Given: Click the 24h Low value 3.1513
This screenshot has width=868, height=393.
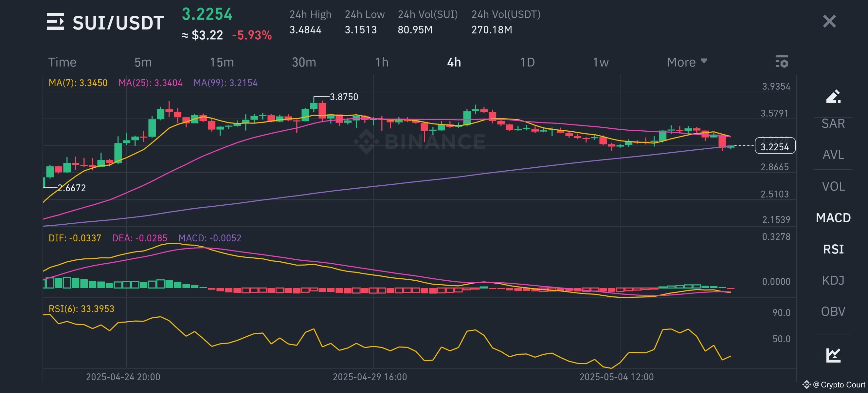Looking at the screenshot, I should click(x=361, y=30).
